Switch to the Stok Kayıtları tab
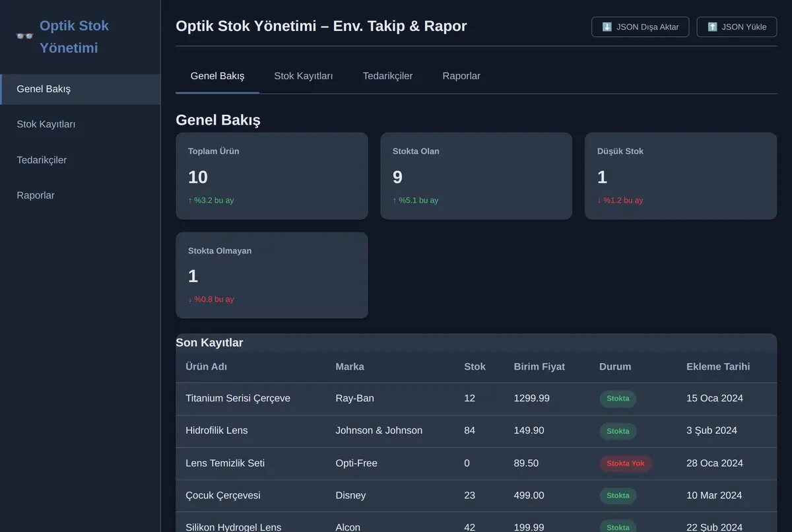This screenshot has width=792, height=532. pos(304,76)
